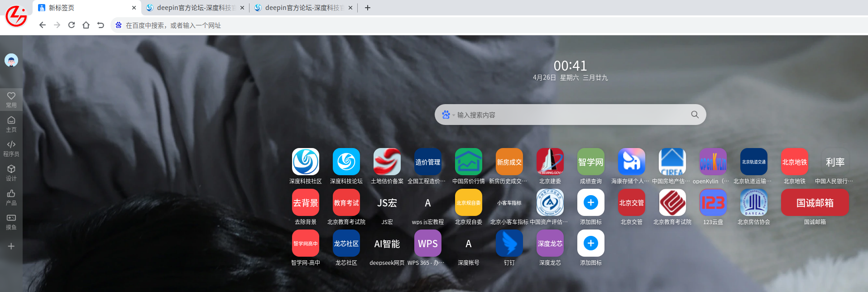Open the 北京规自委 shortcut
The width and height of the screenshot is (868, 292).
[469, 202]
